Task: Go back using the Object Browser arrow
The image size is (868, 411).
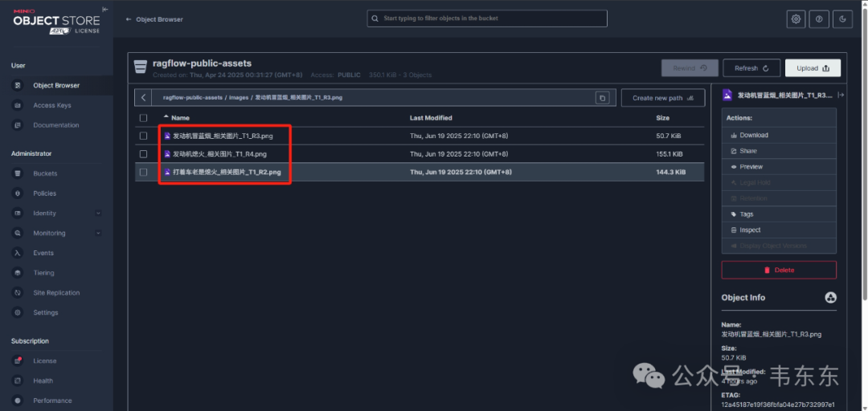Action: tap(129, 19)
